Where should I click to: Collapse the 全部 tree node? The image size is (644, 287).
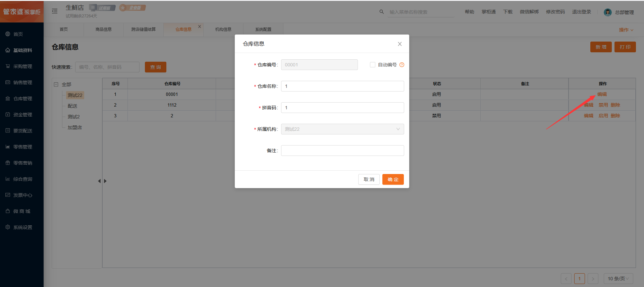point(56,84)
